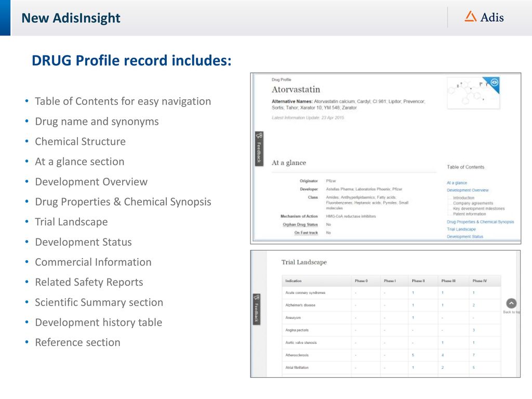Viewport: 532px width, 399px height.
Task: Open the Feedback tab beside the Trial Landscape table
Action: (257, 309)
